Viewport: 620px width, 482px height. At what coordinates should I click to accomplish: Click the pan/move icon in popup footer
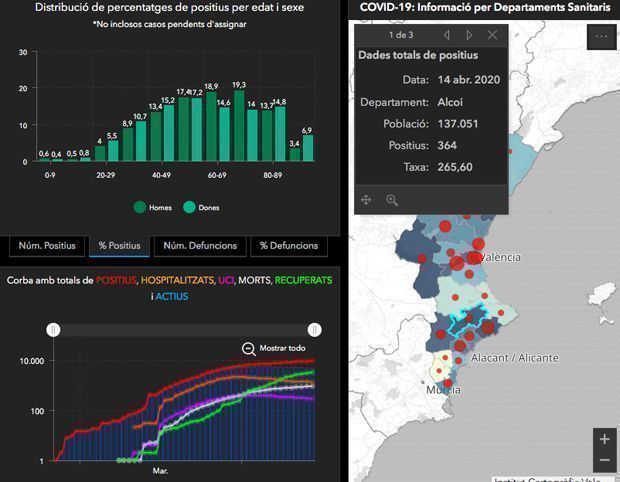pyautogui.click(x=366, y=200)
